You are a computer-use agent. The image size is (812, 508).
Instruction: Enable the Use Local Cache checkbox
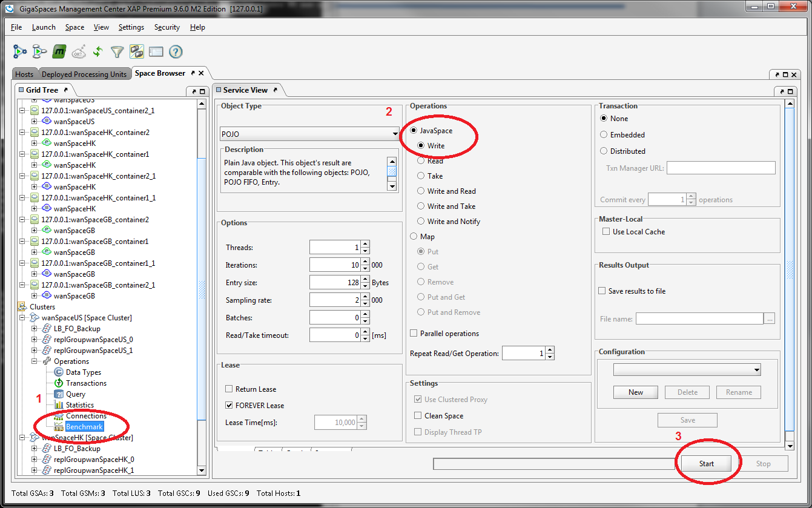[606, 232]
